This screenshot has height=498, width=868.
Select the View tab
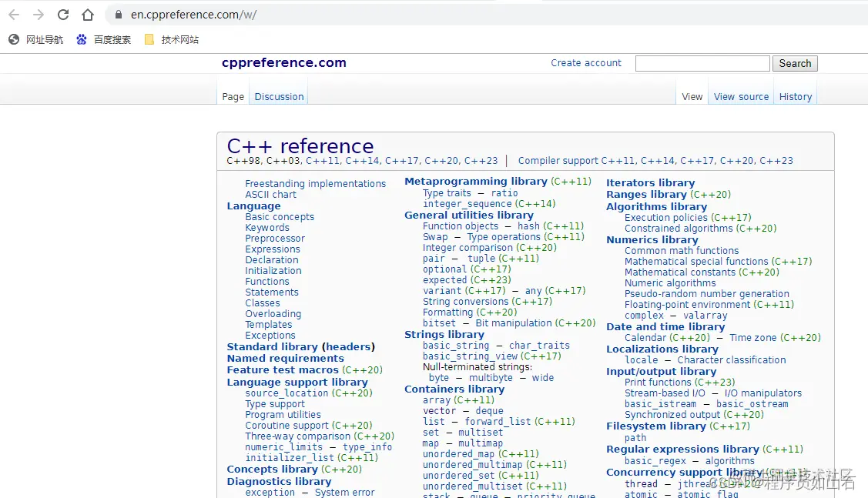692,97
